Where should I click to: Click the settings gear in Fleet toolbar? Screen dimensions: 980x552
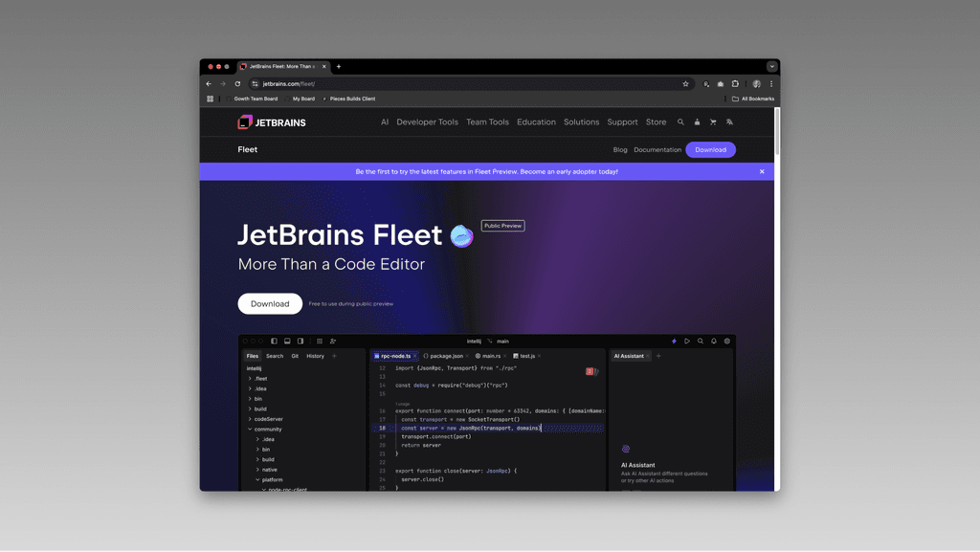(x=727, y=341)
